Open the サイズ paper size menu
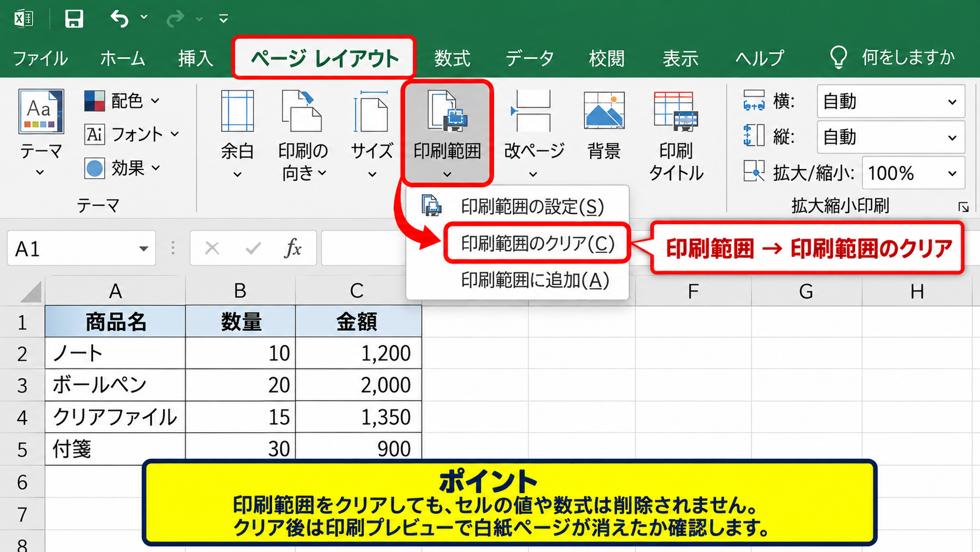The width and height of the screenshot is (980, 552). pyautogui.click(x=372, y=134)
